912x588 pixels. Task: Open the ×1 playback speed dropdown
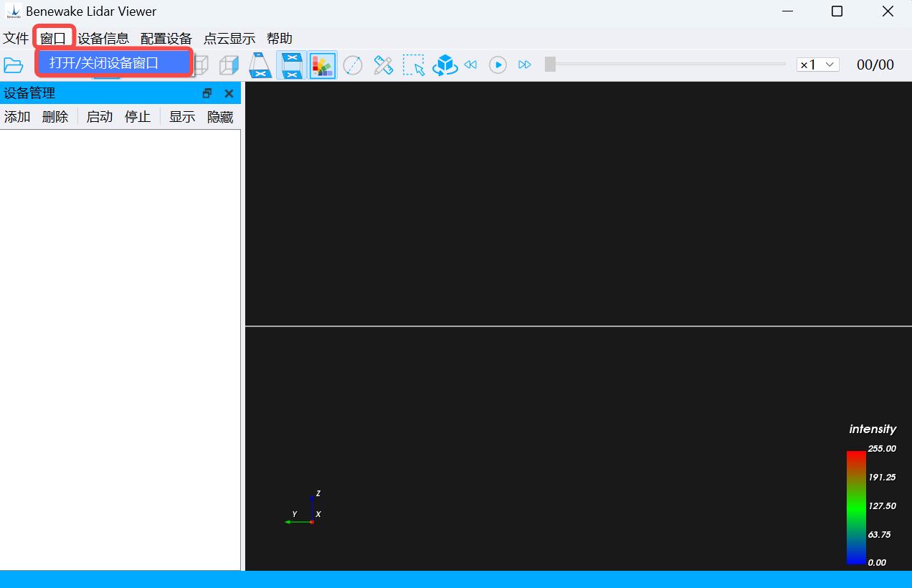tap(817, 65)
